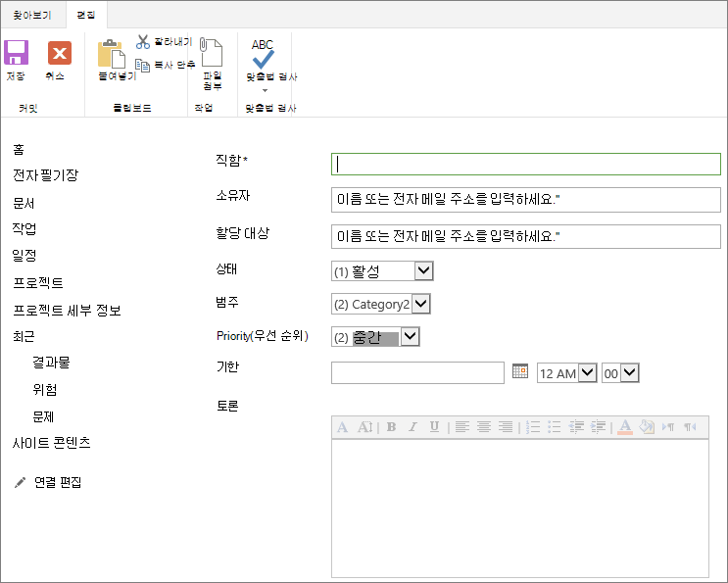This screenshot has height=583, width=728.
Task: Click the Attach File (파일 첨부) paperclip icon
Action: coord(212,53)
